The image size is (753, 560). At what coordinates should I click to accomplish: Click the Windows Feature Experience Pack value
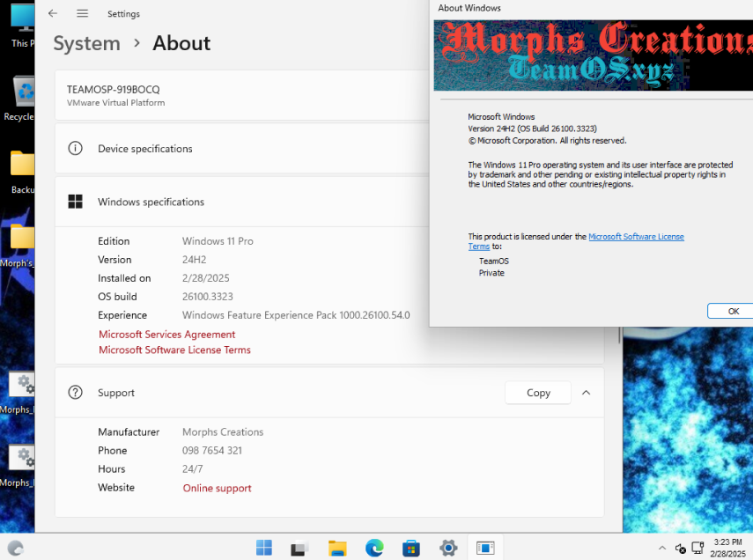296,315
